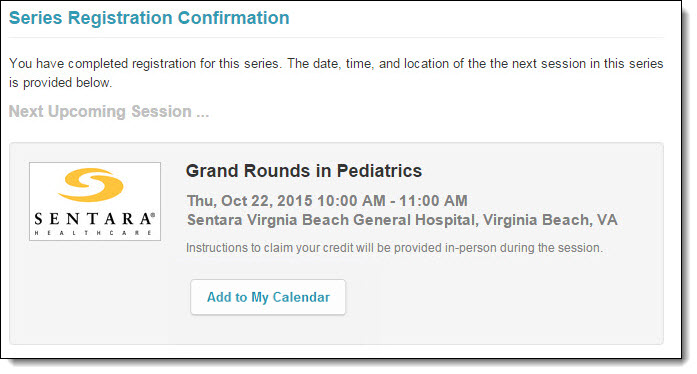The height and width of the screenshot is (374, 697).
Task: Click the Add to My Calendar button
Action: (268, 297)
